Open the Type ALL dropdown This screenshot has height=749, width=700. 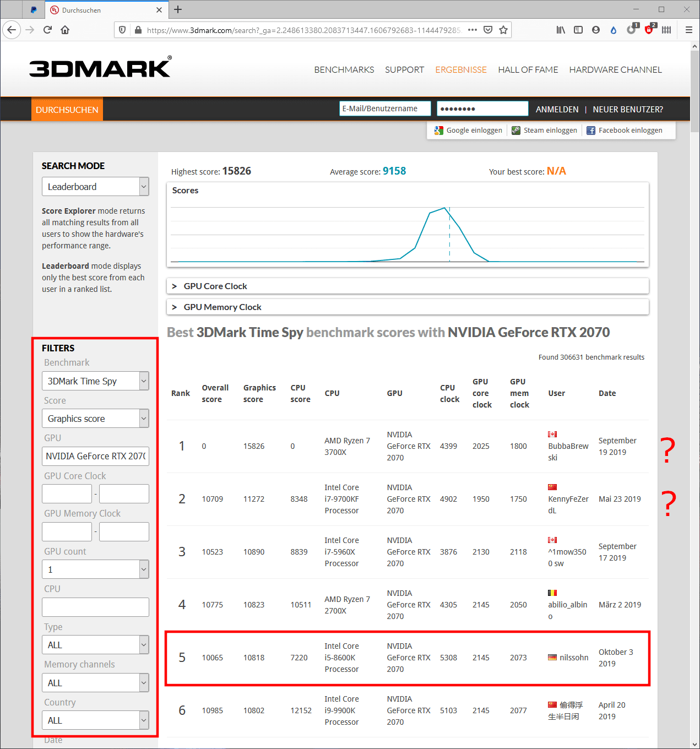point(95,645)
